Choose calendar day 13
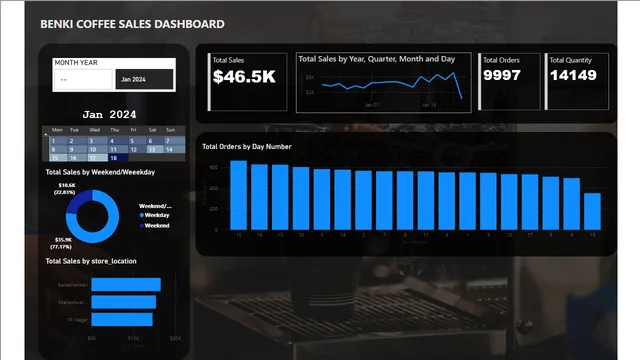Screen dimensions: 640x360 [155, 149]
